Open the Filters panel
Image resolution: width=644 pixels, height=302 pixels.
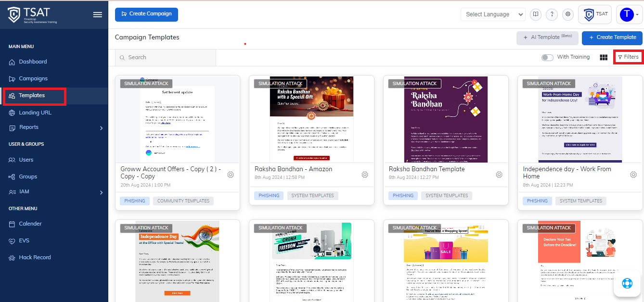click(x=628, y=57)
